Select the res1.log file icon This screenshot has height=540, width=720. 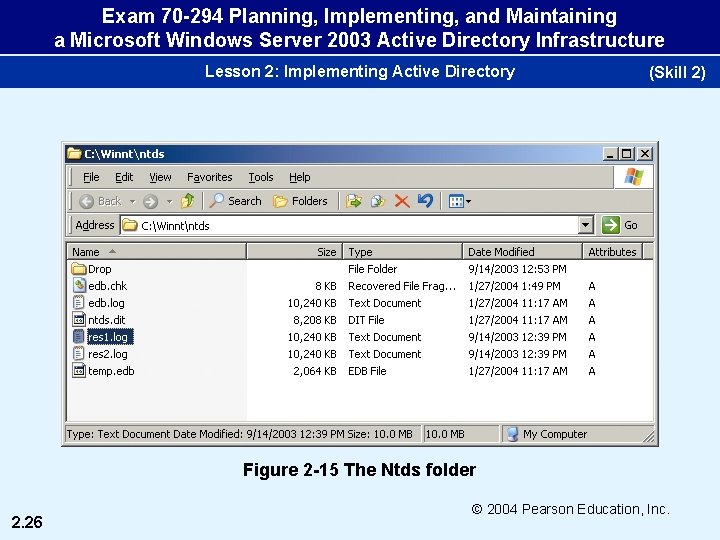pyautogui.click(x=79, y=337)
